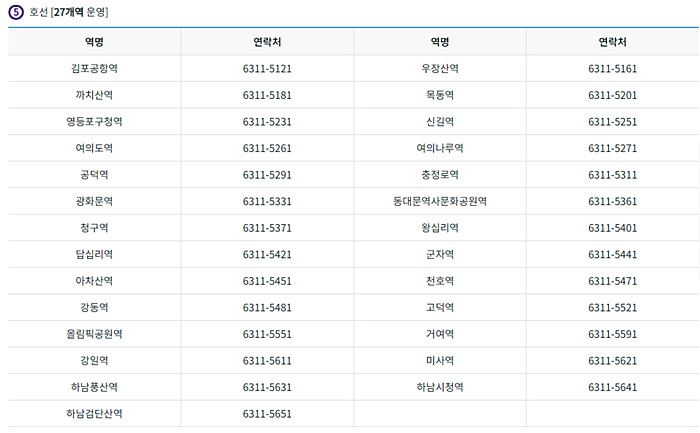
Task: Select phone number 6311-5401
Action: 612,228
